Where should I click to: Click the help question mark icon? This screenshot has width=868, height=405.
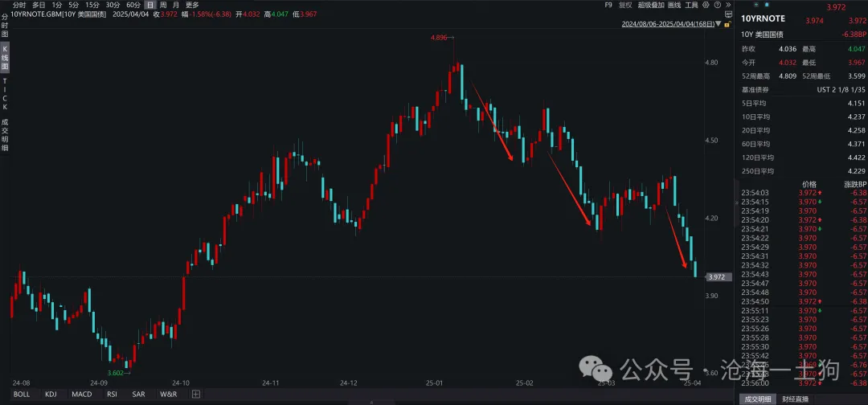tap(719, 5)
